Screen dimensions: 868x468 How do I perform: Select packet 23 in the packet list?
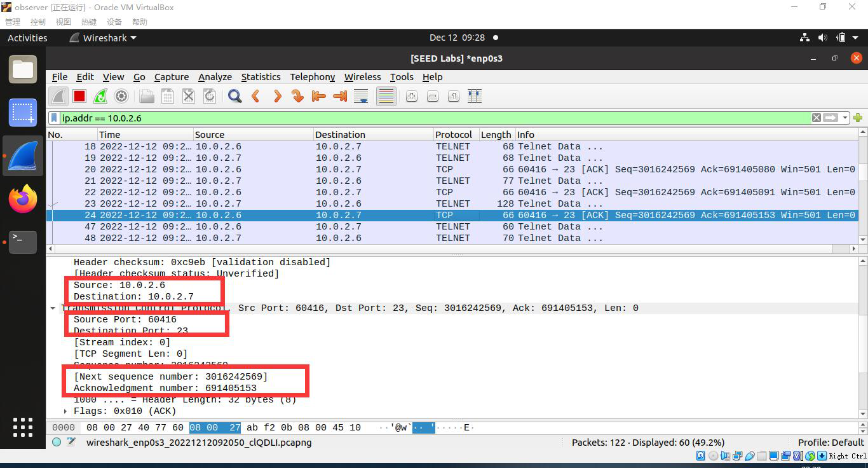tap(254, 203)
